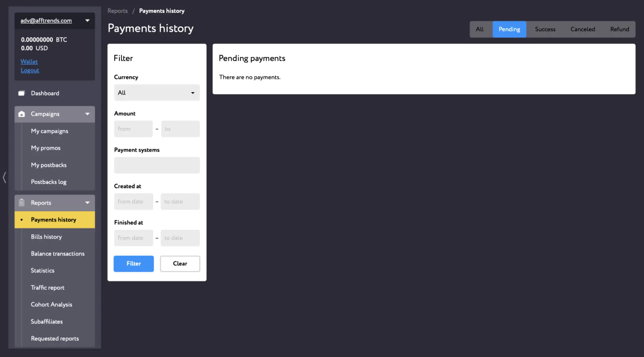Click adv@afftrends.com account email
This screenshot has width=644, height=357.
[46, 21]
